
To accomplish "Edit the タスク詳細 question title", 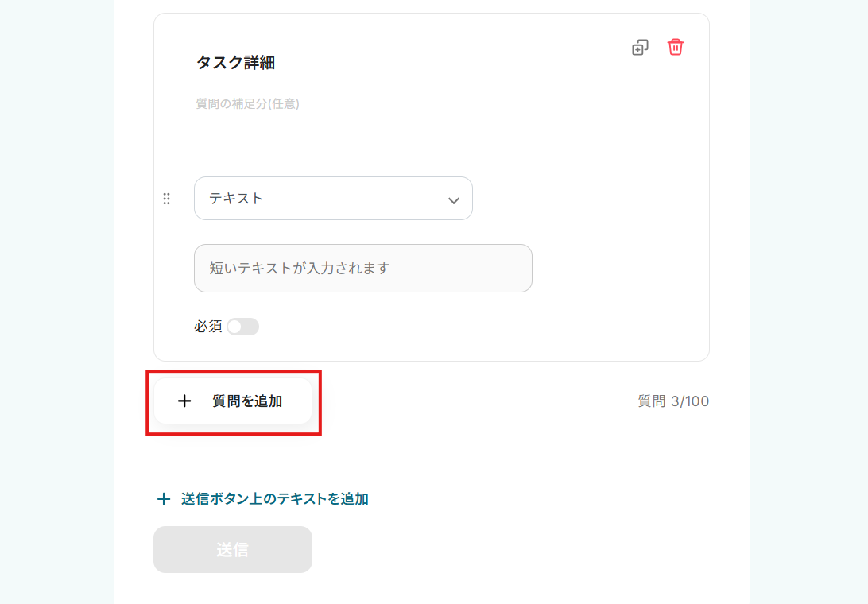I will [x=235, y=63].
